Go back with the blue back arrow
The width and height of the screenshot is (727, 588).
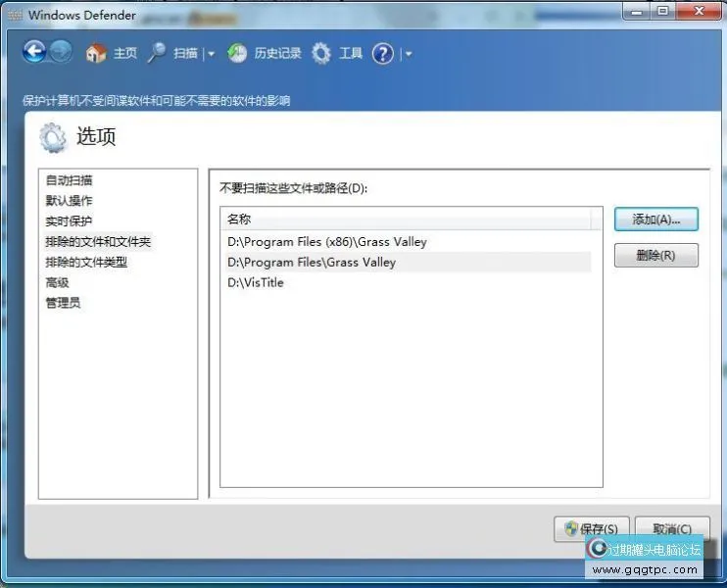(x=34, y=52)
